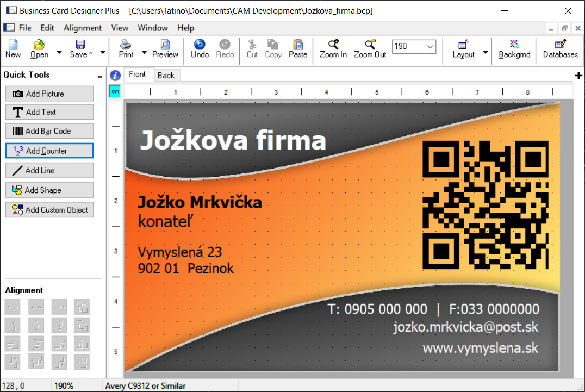Switch to the Back tab
The width and height of the screenshot is (585, 392).
click(x=166, y=76)
